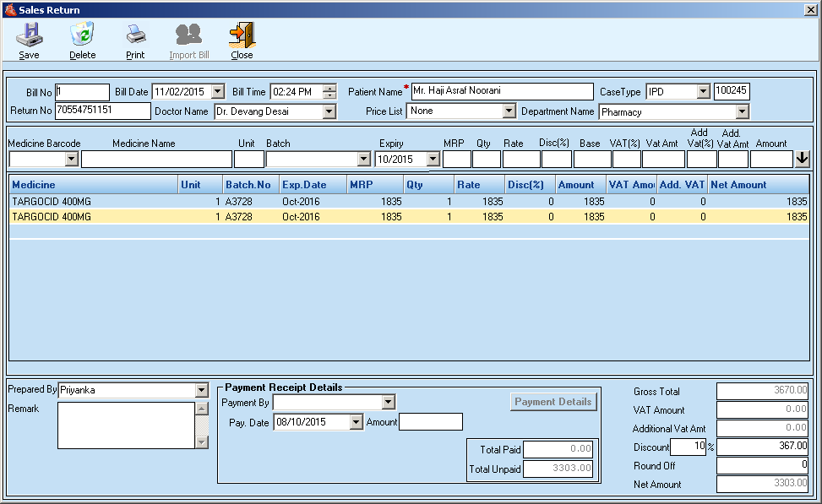Delete the current sales return
The image size is (822, 504).
(82, 40)
